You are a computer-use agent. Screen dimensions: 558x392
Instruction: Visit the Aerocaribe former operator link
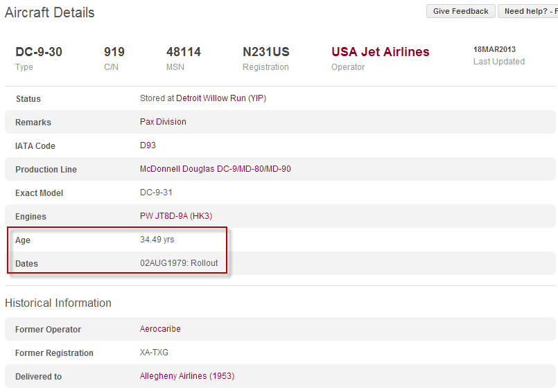[160, 329]
